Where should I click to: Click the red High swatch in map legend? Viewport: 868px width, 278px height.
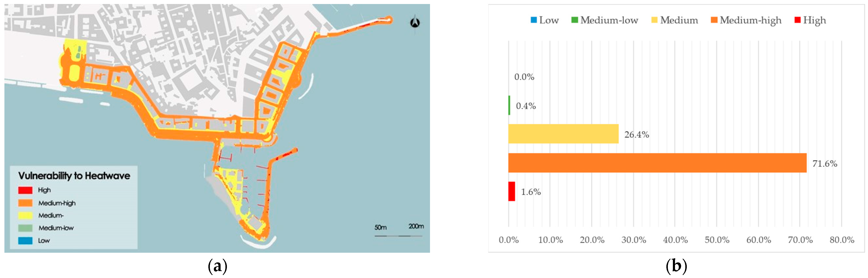tap(25, 190)
